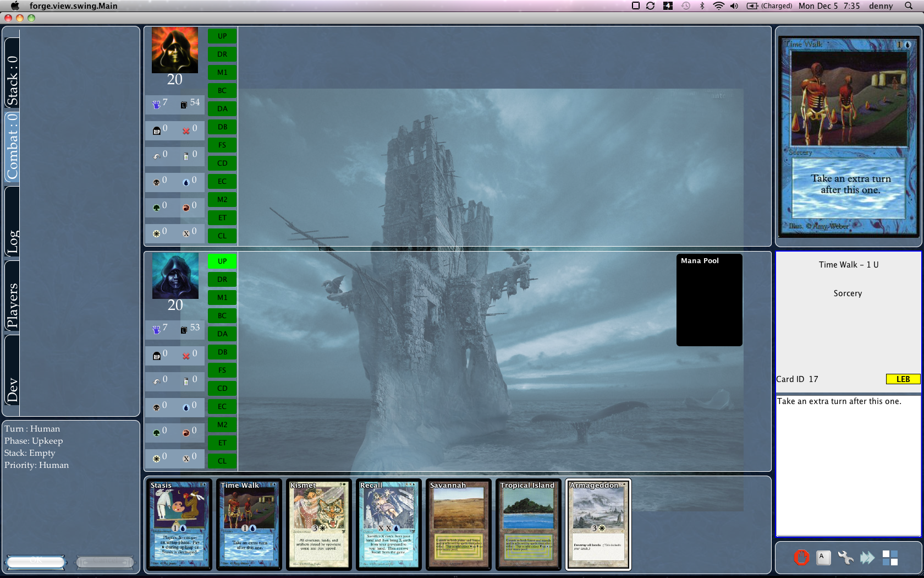Click the bottom player's blue hand icon
The width and height of the screenshot is (924, 578).
coord(156,329)
